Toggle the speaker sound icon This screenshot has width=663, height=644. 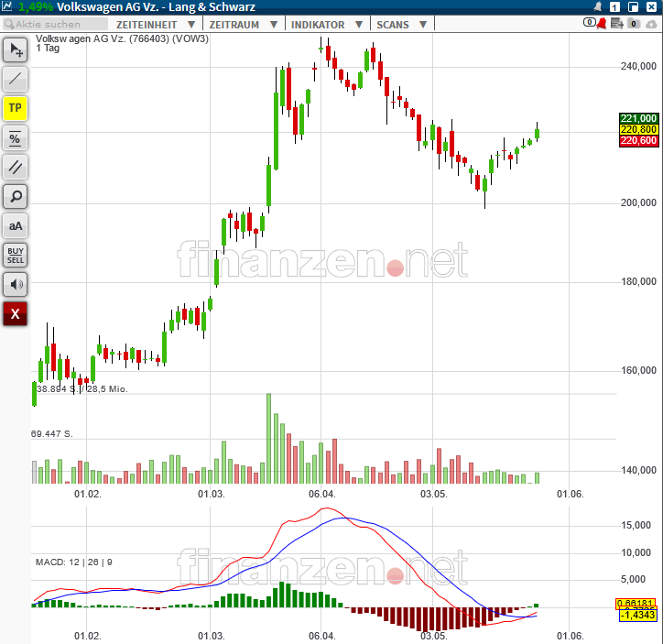(16, 285)
